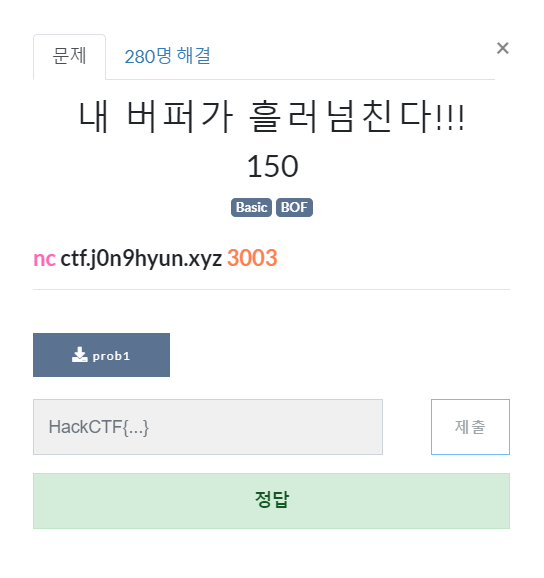Click the pink nc command text
The image size is (544, 578).
point(45,259)
